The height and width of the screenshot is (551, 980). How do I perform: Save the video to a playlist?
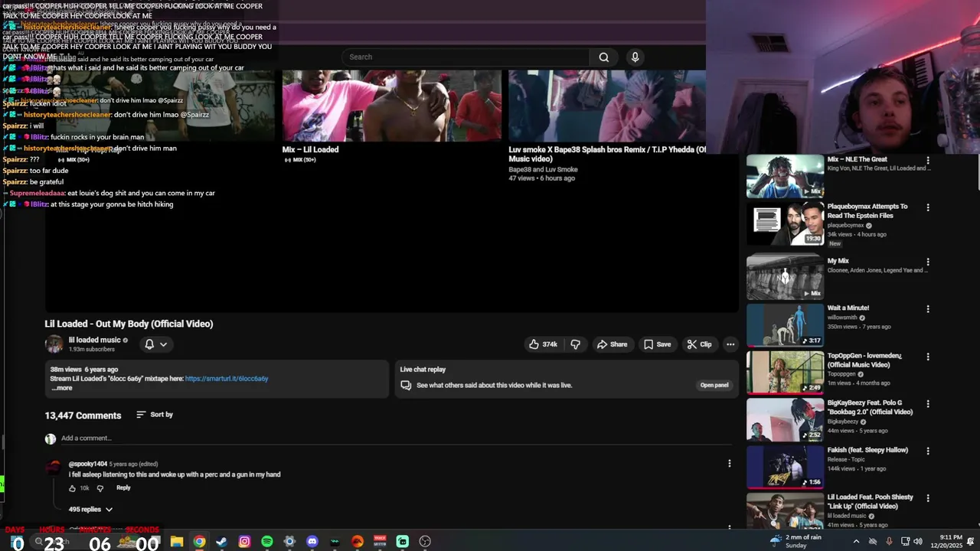(657, 344)
